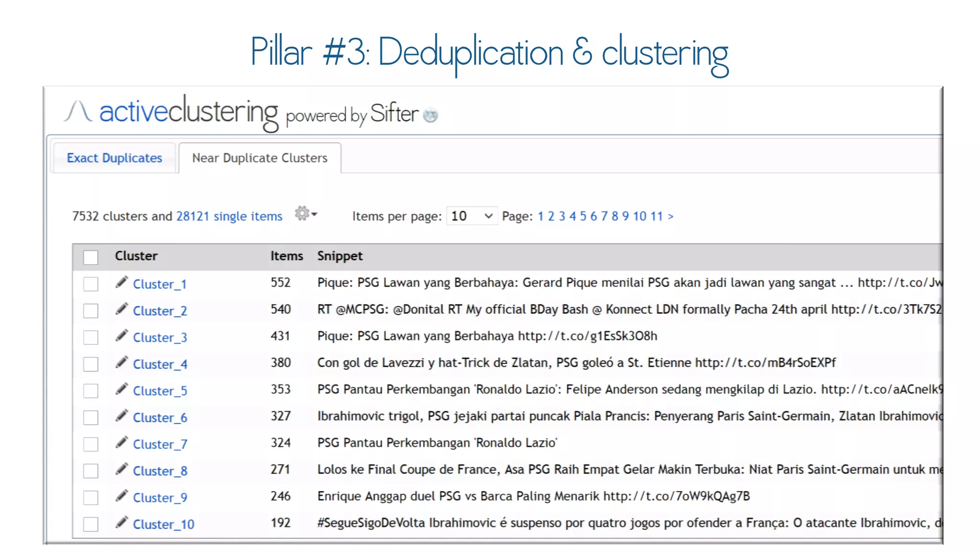Open the Cluster_6 link

(x=160, y=418)
